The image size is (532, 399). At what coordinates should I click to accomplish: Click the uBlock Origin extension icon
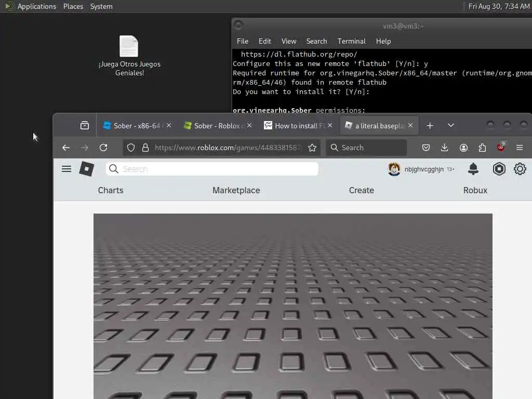tap(501, 147)
